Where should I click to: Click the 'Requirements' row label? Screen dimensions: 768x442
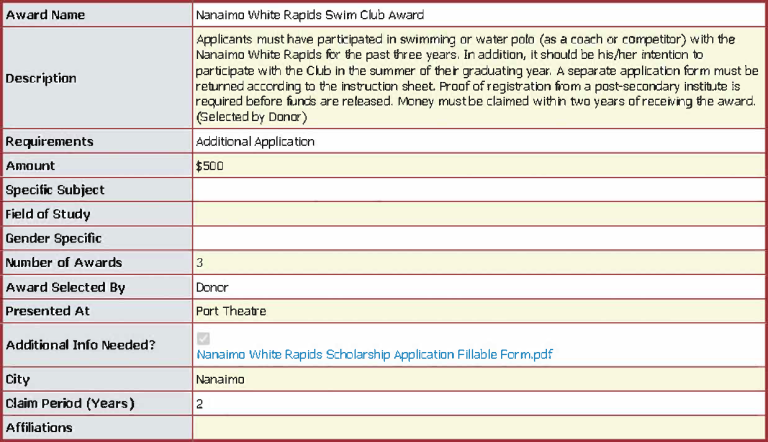tap(49, 142)
